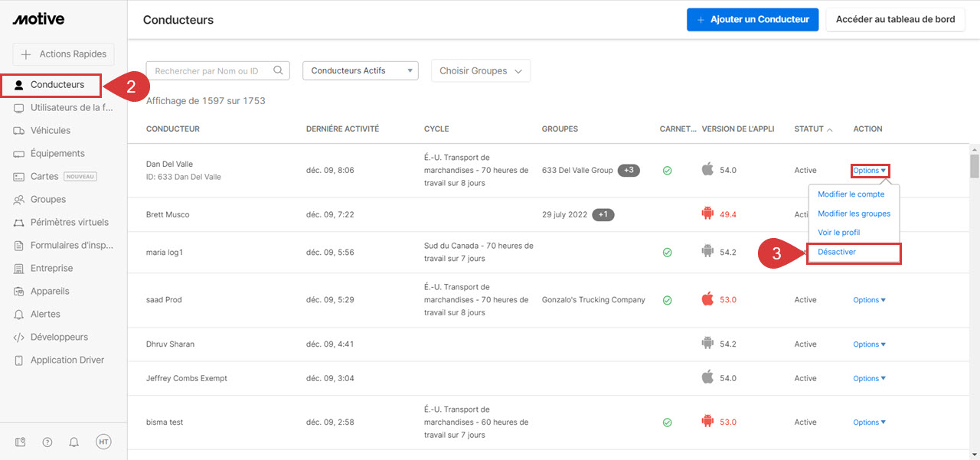
Task: Click the Alertes bell icon in sidebar
Action: coord(19,315)
